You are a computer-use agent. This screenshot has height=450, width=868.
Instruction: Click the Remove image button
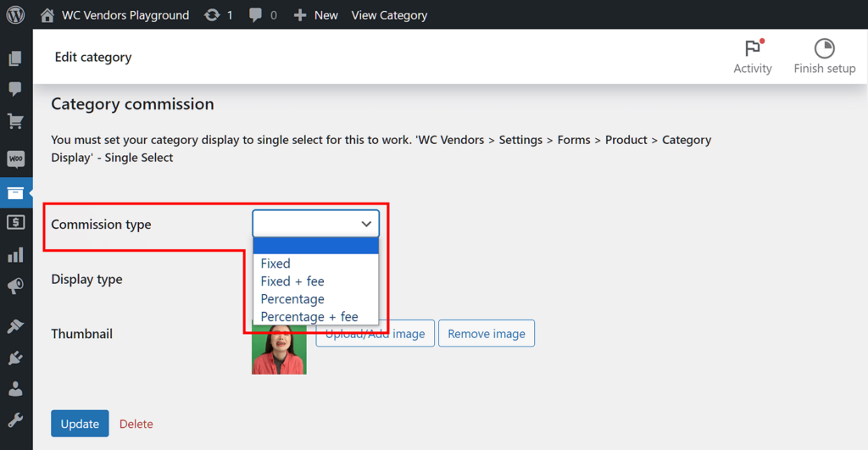point(487,334)
